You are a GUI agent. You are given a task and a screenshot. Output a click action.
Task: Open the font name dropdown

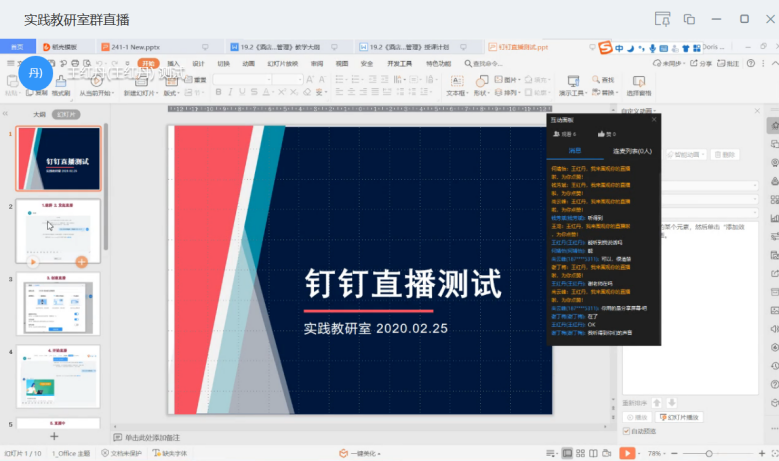(x=269, y=79)
